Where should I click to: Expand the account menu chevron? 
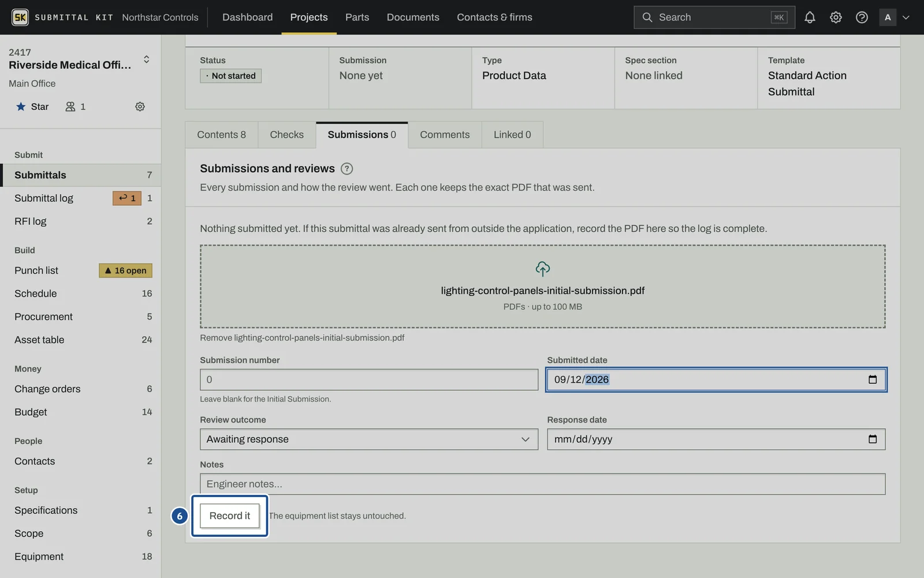906,17
